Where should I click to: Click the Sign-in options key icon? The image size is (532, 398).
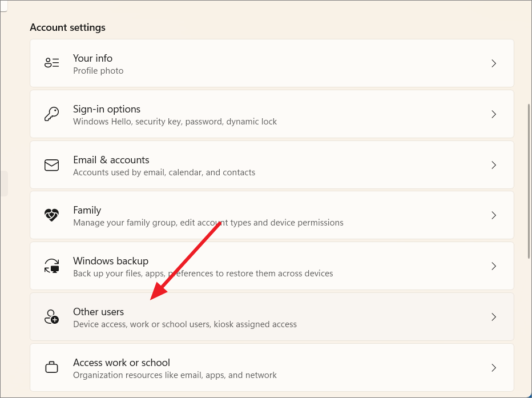(x=51, y=114)
